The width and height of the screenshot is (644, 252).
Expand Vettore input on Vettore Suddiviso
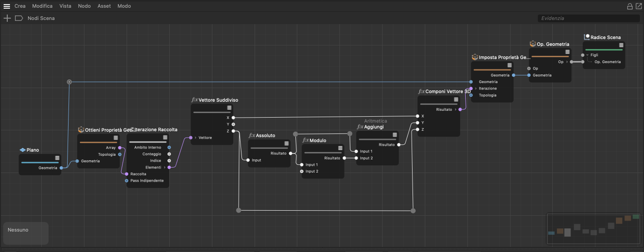(x=196, y=138)
